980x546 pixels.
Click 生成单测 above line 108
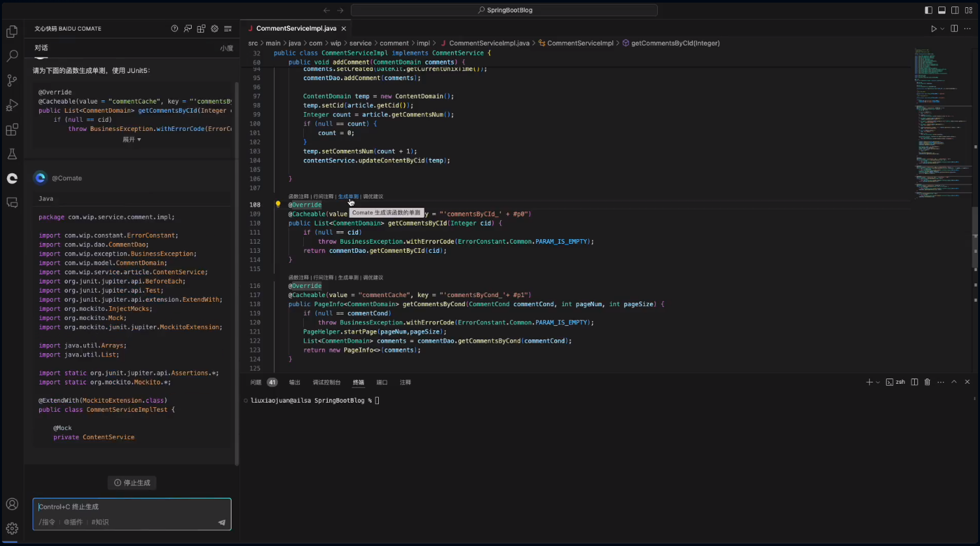click(348, 196)
